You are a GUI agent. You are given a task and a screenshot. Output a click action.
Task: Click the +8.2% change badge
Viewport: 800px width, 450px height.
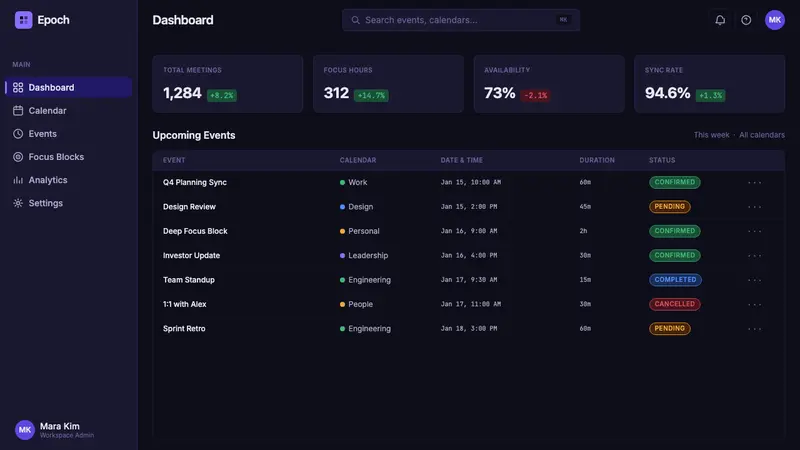click(221, 95)
